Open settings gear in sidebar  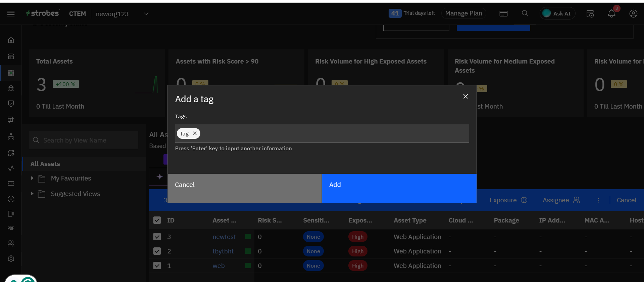click(x=11, y=259)
